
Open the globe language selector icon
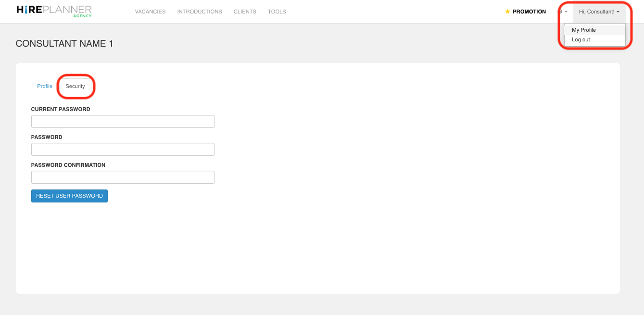coord(559,12)
